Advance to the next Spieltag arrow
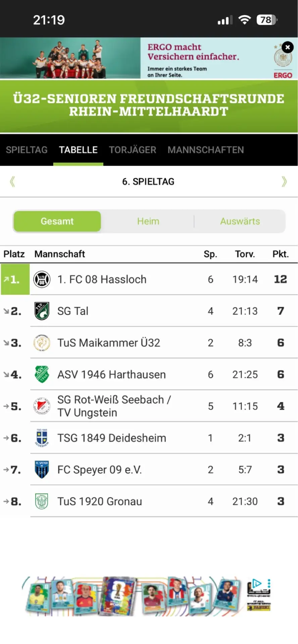Viewport: 298px width, 644px height. click(x=284, y=181)
